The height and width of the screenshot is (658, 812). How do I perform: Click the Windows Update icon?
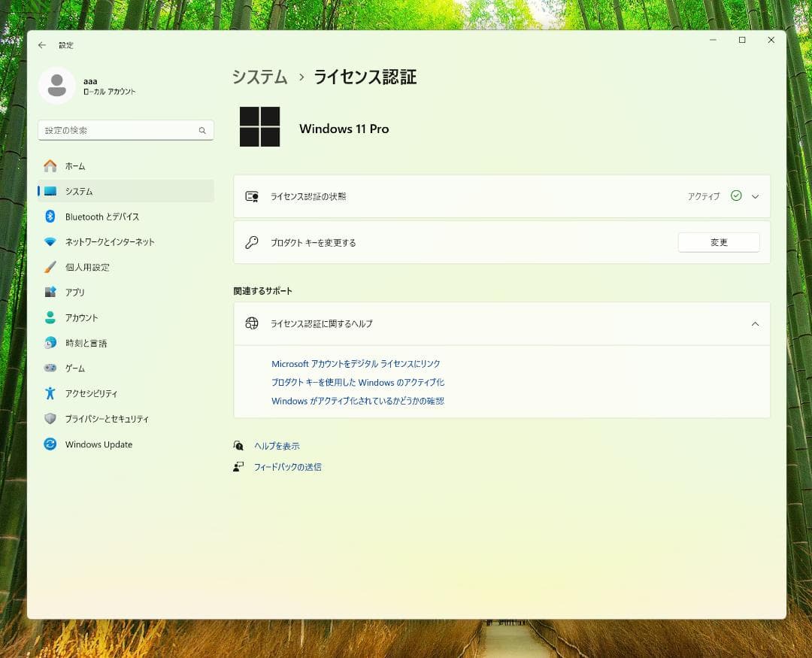(50, 444)
